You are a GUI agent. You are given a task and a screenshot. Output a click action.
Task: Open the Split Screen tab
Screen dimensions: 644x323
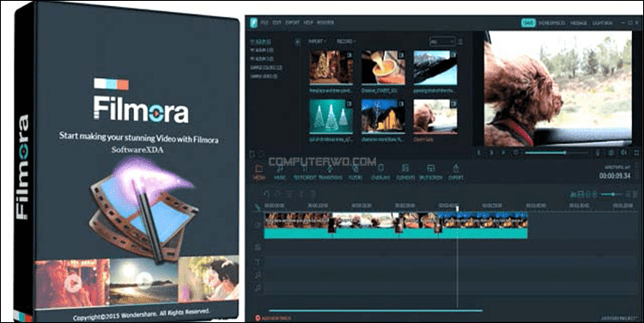pyautogui.click(x=430, y=172)
